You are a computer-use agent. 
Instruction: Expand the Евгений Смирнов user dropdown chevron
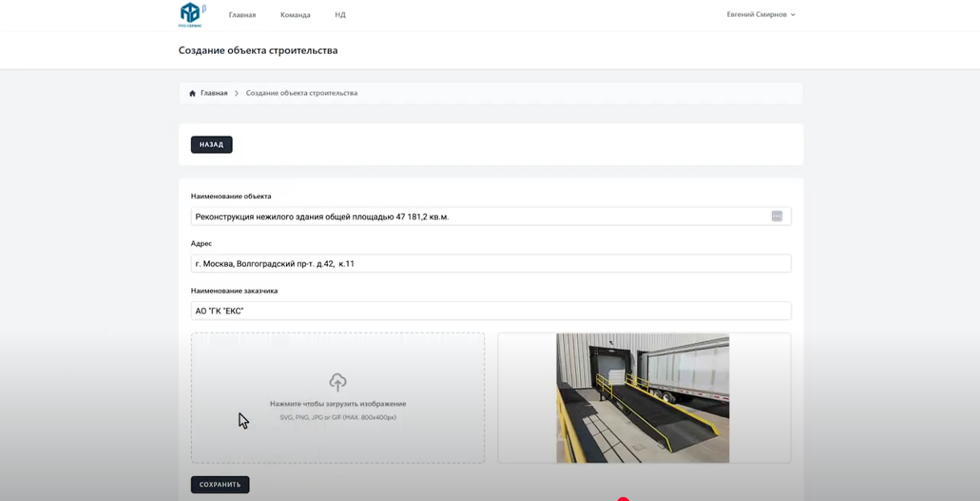click(793, 14)
